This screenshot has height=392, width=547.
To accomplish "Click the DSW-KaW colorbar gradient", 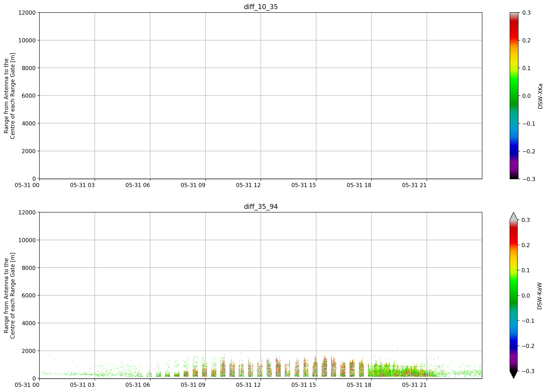I will click(x=513, y=295).
